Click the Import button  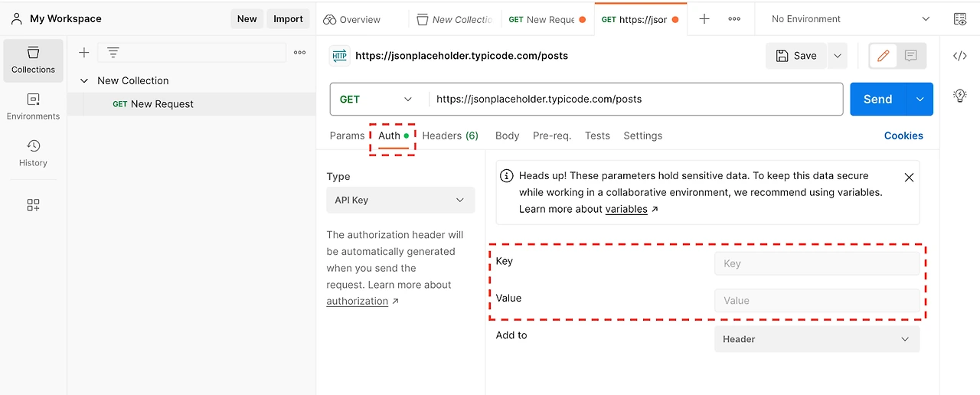point(289,19)
